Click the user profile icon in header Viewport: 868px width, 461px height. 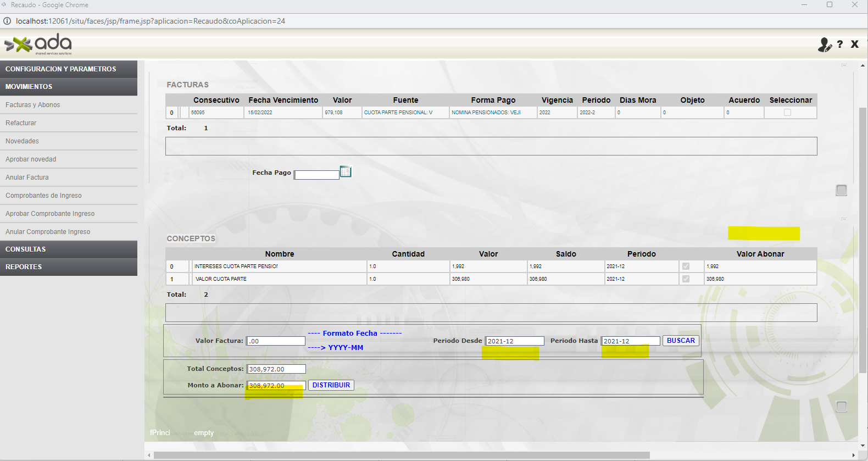[x=824, y=45]
